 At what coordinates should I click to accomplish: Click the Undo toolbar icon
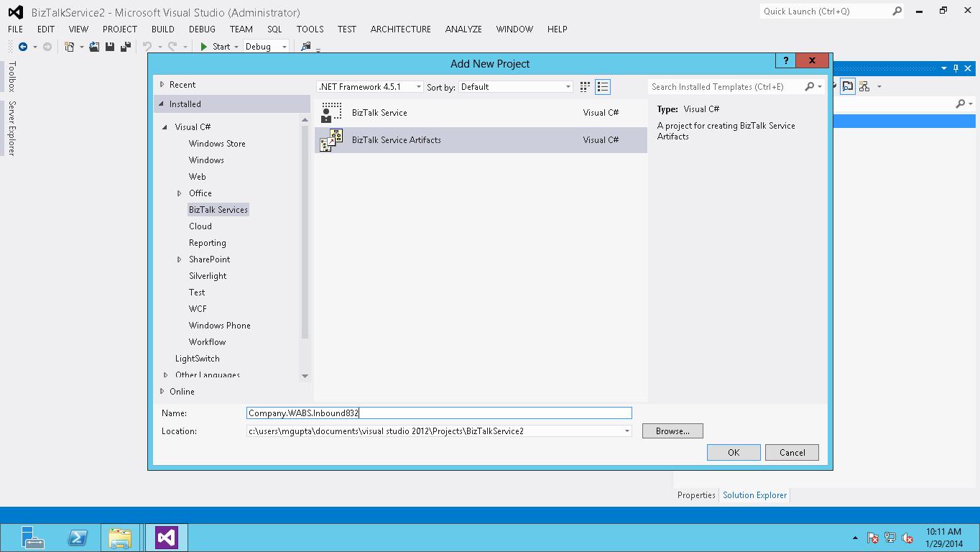click(147, 47)
